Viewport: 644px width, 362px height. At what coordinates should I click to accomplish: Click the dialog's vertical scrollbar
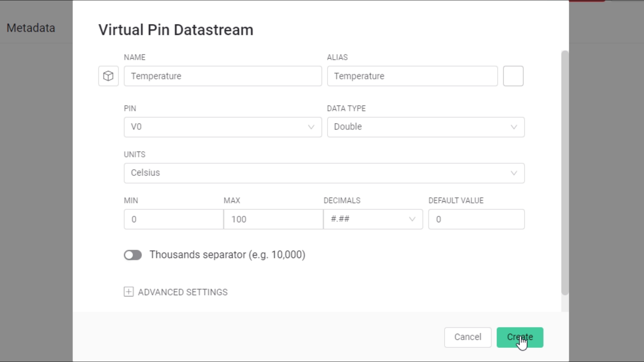pyautogui.click(x=565, y=173)
